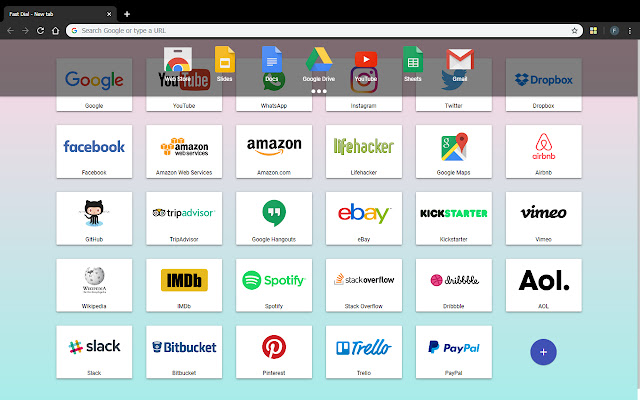This screenshot has width=640, height=400.
Task: Open the TripAdvisor dial tile
Action: [184, 218]
